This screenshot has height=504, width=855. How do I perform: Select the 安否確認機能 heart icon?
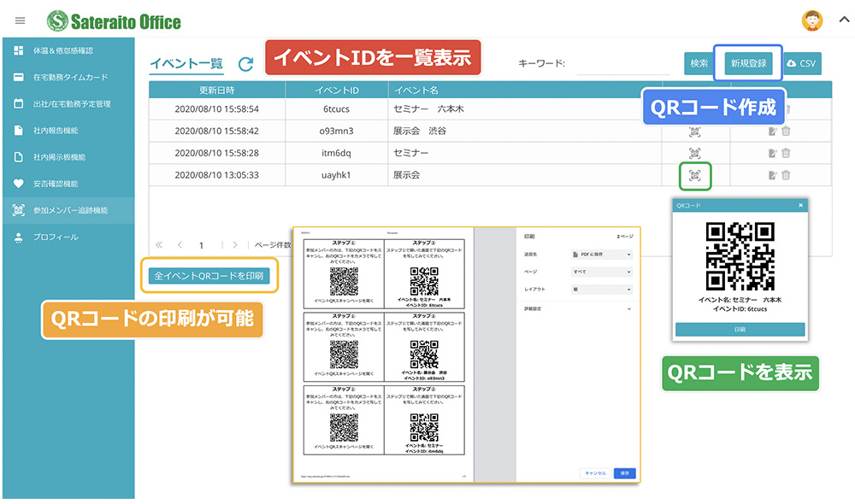[x=19, y=184]
